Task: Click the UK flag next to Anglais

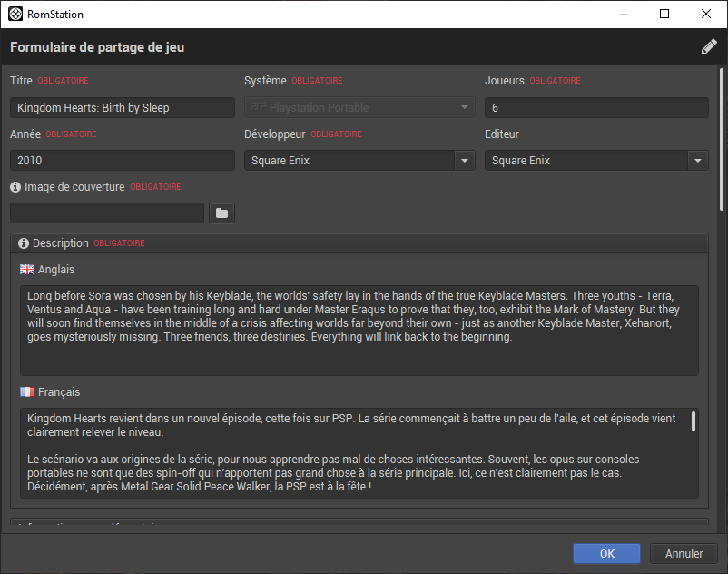Action: pos(27,270)
